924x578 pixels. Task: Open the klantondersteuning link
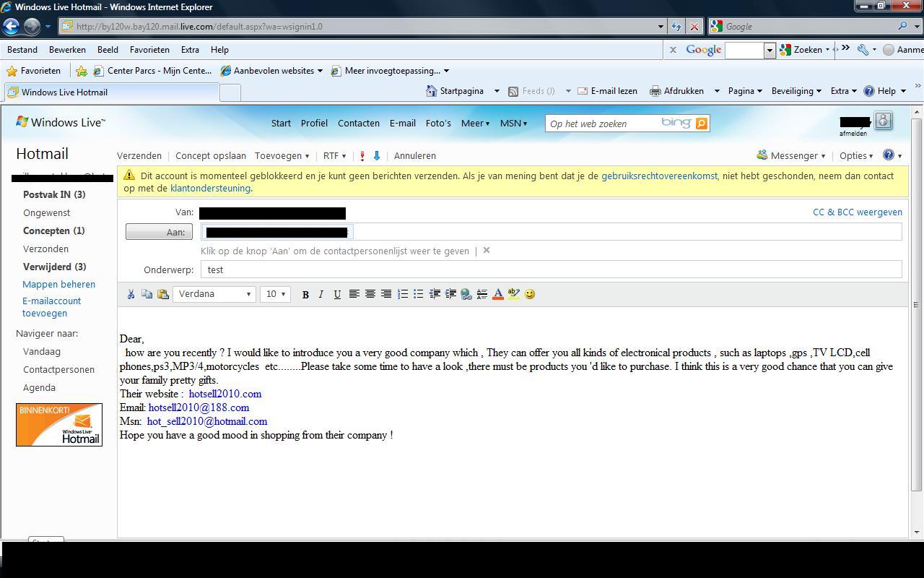coord(210,188)
